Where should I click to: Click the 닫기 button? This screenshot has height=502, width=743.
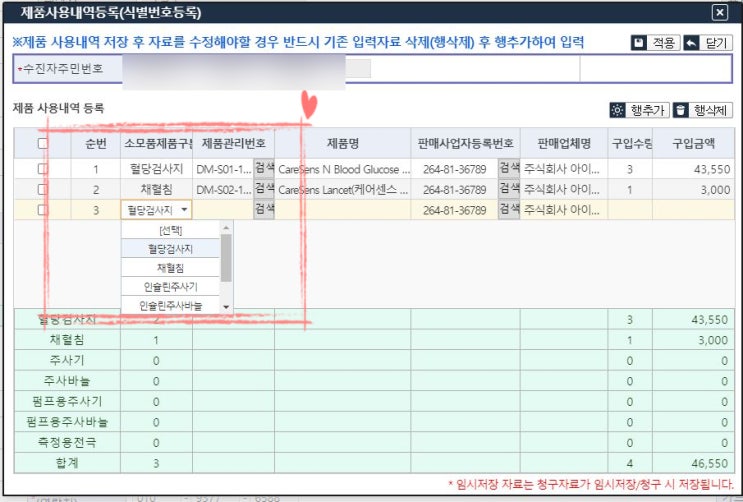click(x=708, y=43)
